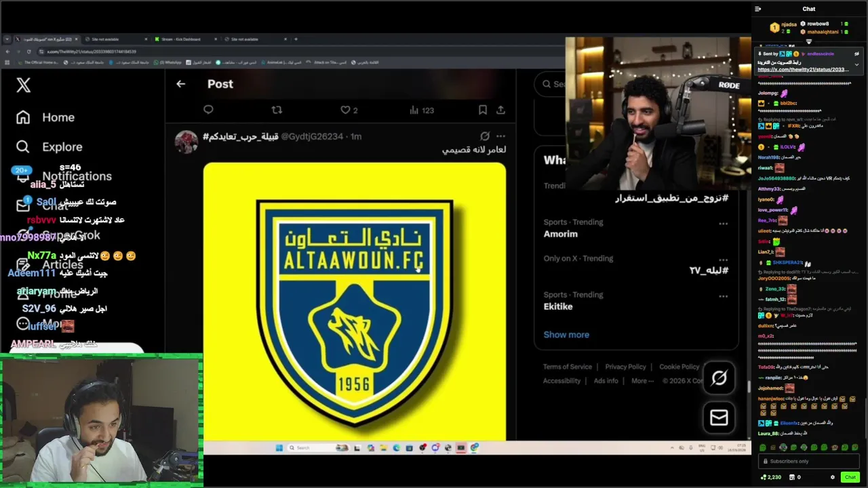This screenshot has height=488, width=868.
Task: Open the Ads info footer link
Action: coord(606,381)
